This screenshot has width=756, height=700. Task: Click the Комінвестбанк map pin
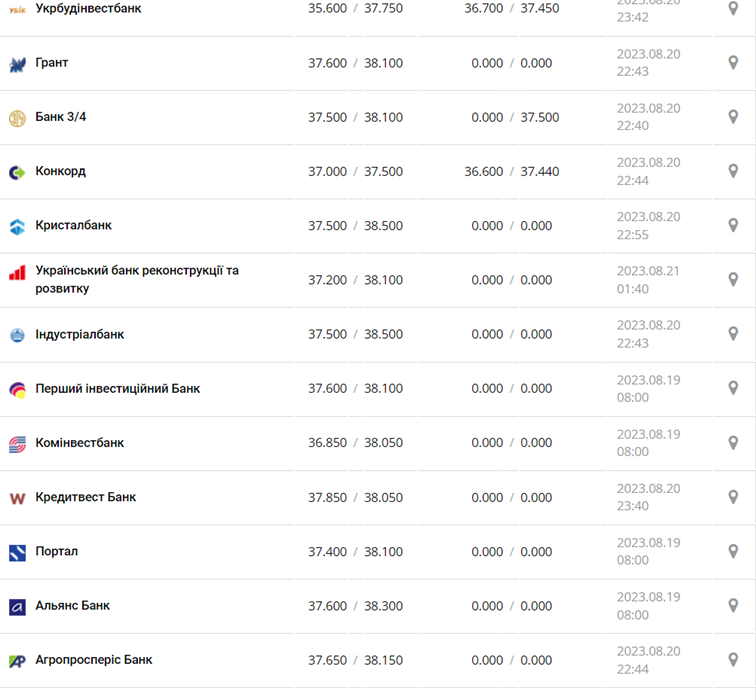[x=733, y=443]
